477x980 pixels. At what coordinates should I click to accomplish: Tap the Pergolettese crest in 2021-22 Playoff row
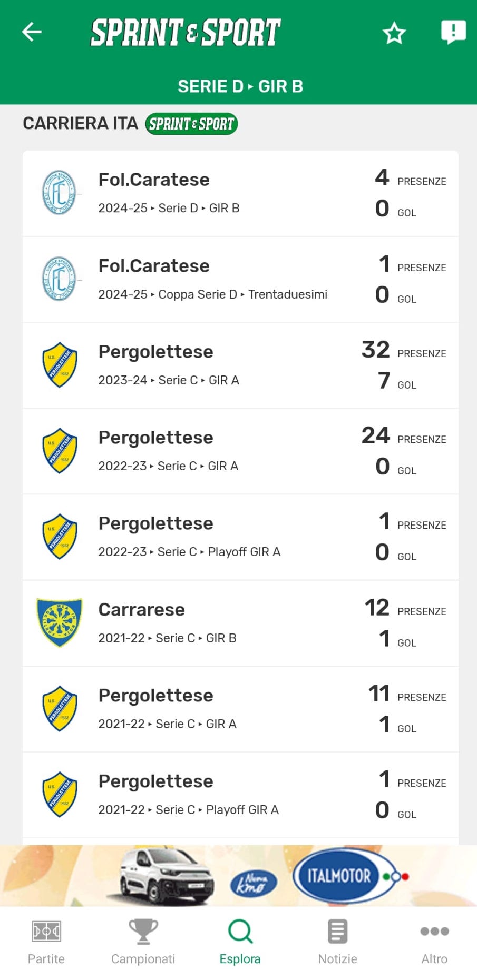click(60, 795)
